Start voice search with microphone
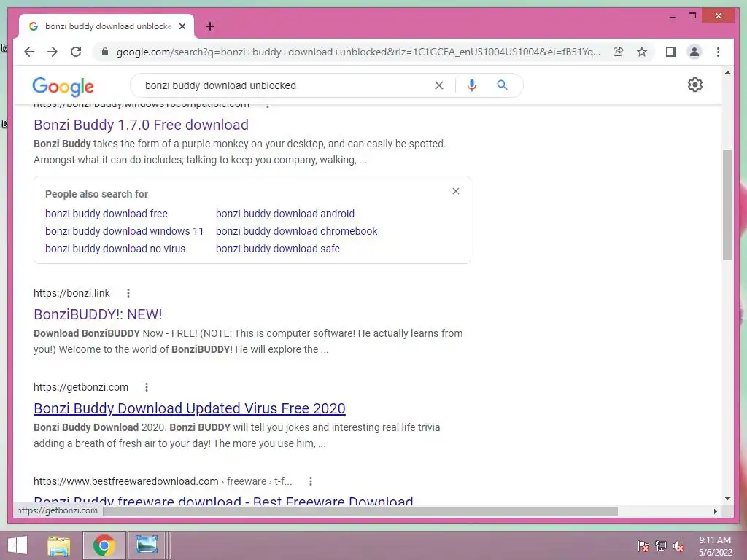The height and width of the screenshot is (560, 747). [x=472, y=85]
